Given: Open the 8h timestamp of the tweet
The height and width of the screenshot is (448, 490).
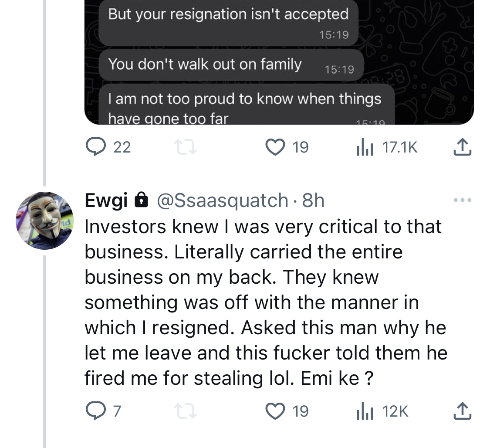Looking at the screenshot, I should (x=313, y=200).
